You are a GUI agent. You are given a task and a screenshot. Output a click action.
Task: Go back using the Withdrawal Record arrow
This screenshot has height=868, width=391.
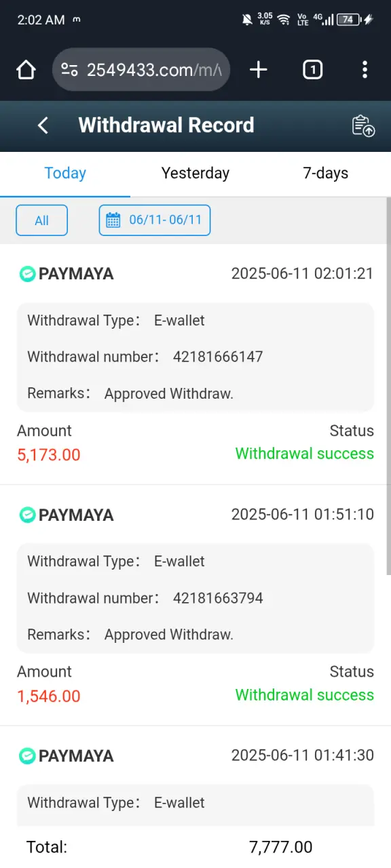[43, 125]
